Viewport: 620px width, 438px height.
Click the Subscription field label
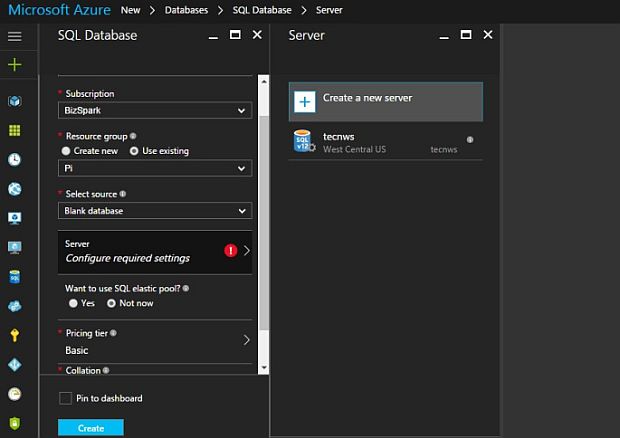pyautogui.click(x=90, y=94)
